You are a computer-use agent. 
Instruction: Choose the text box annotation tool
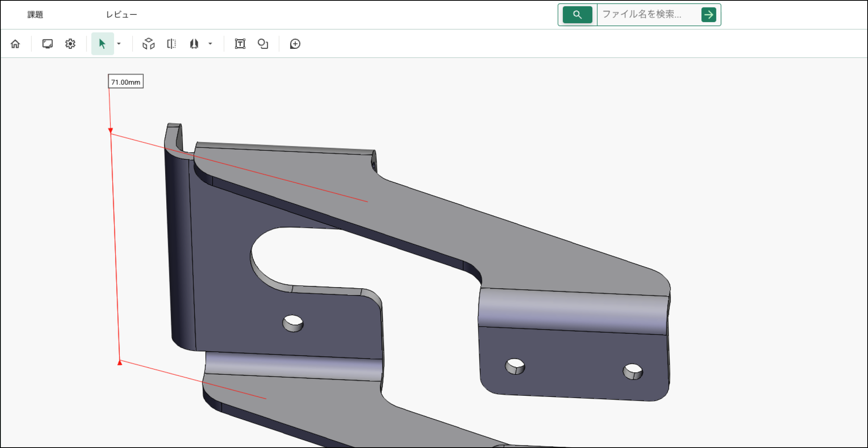pos(240,44)
